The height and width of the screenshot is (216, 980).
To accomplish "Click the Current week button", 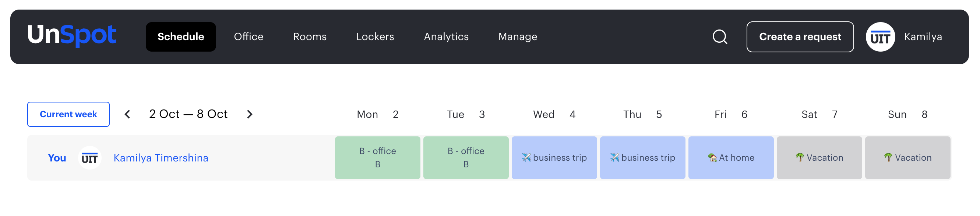I will [x=68, y=114].
